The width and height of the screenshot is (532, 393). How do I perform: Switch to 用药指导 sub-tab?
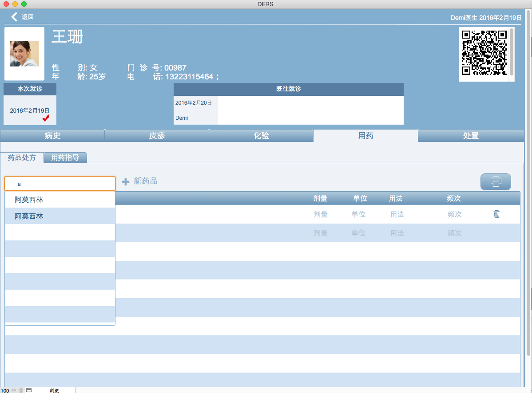click(x=65, y=157)
